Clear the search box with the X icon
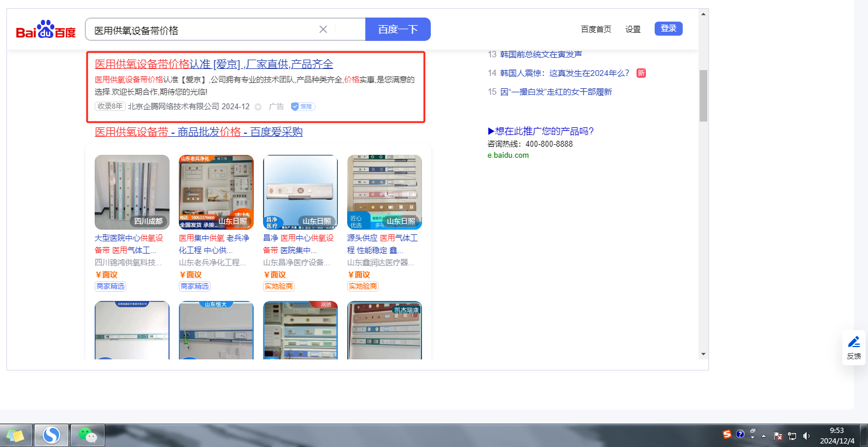868x447 pixels. pyautogui.click(x=323, y=29)
